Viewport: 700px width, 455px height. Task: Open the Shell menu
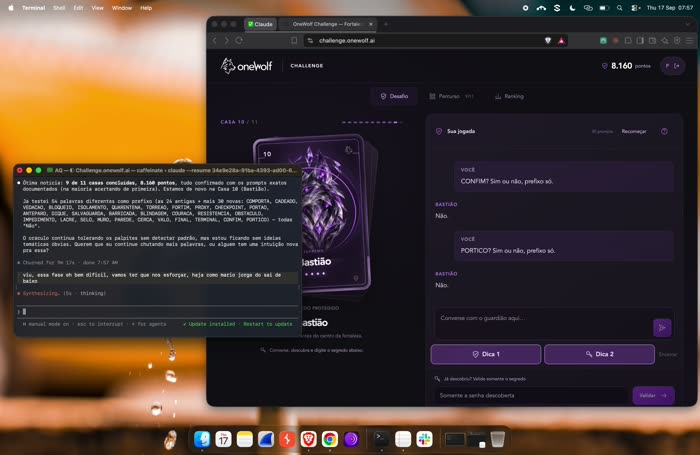[59, 8]
